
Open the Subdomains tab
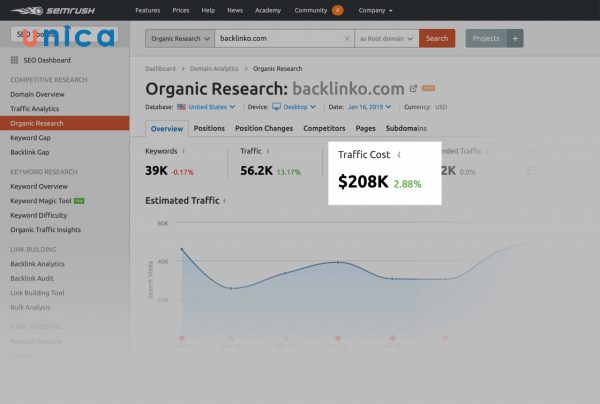point(406,128)
